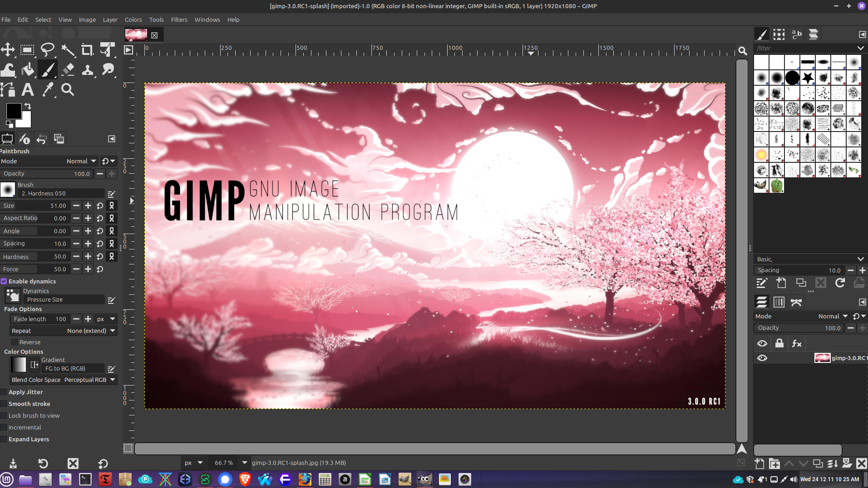Open the fade length unit dropdown
868x488 pixels.
coord(107,319)
